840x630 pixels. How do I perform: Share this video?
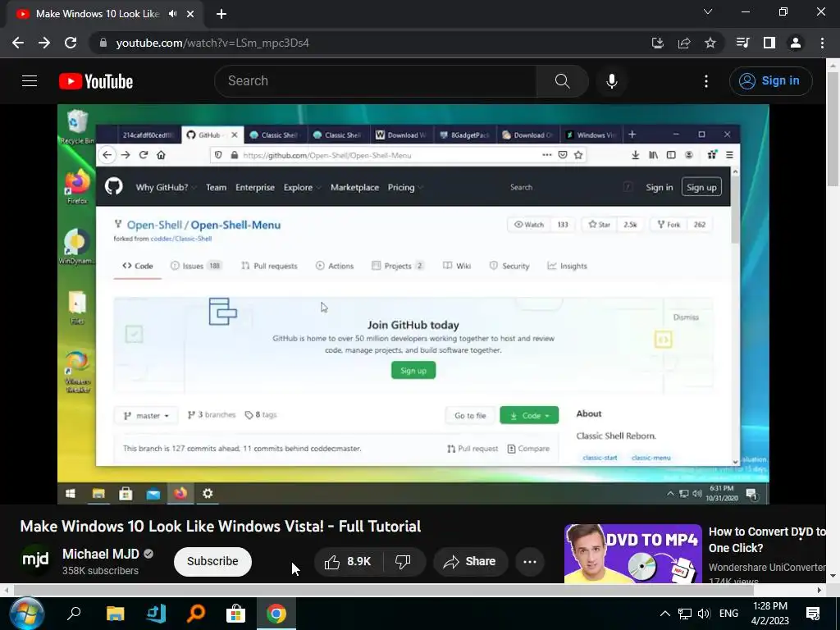click(x=470, y=561)
